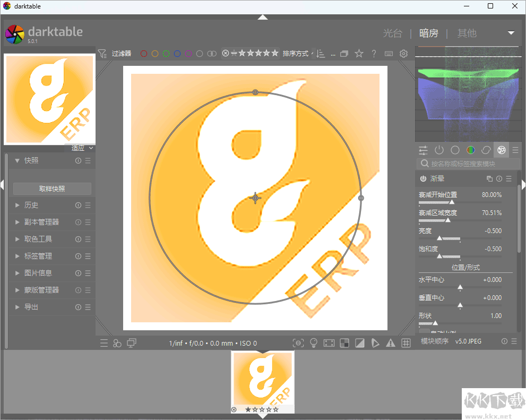Screen dimensions: 526x420
Task: Reset the 快照 panel
Action: pyautogui.click(x=78, y=161)
